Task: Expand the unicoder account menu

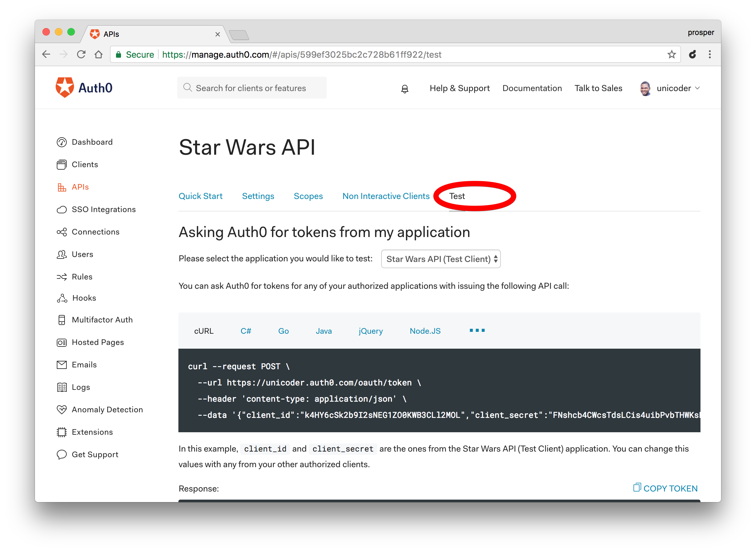Action: [670, 88]
